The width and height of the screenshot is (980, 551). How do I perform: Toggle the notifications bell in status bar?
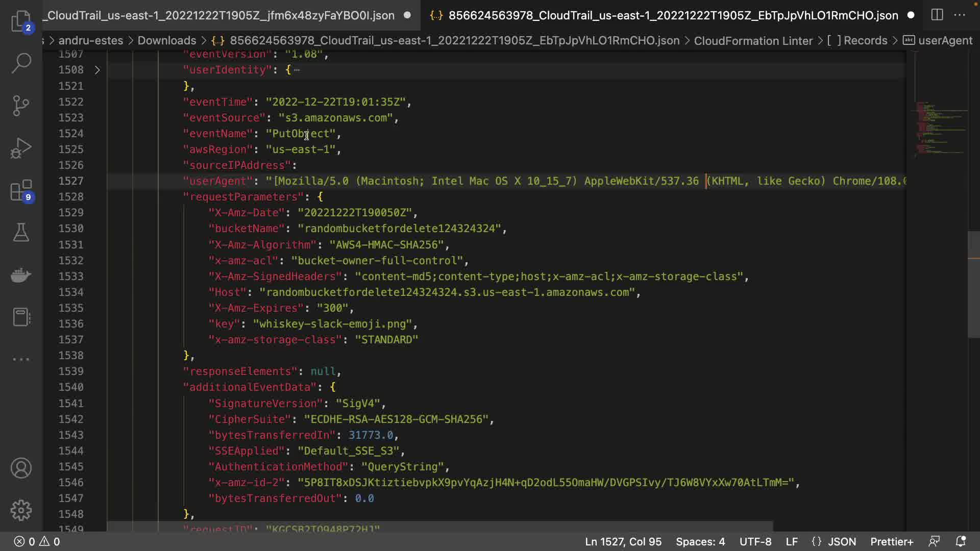point(960,541)
